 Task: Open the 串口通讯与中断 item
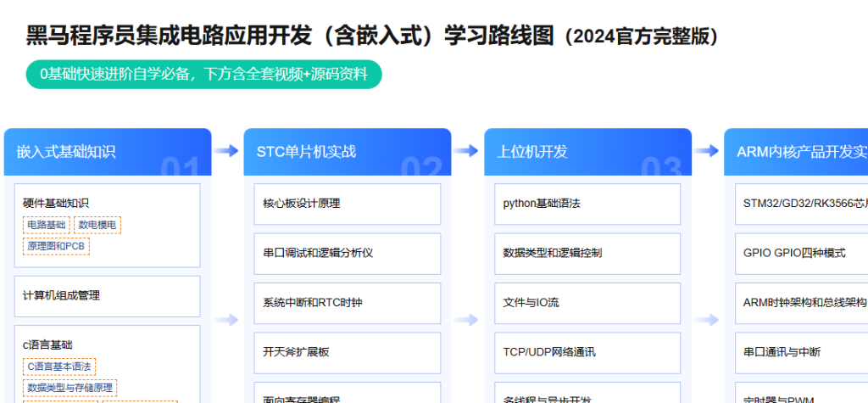(802, 353)
